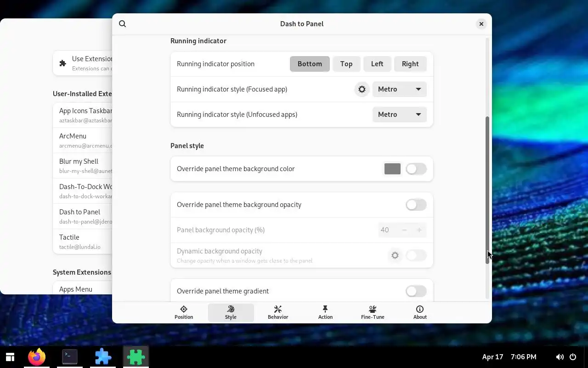
Task: Click the Use Extensions row
Action: 83,63
